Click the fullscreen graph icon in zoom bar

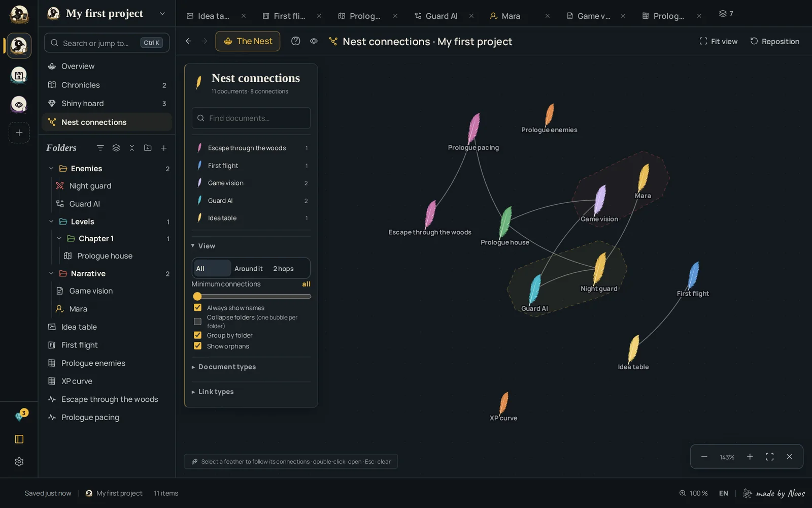(x=769, y=457)
